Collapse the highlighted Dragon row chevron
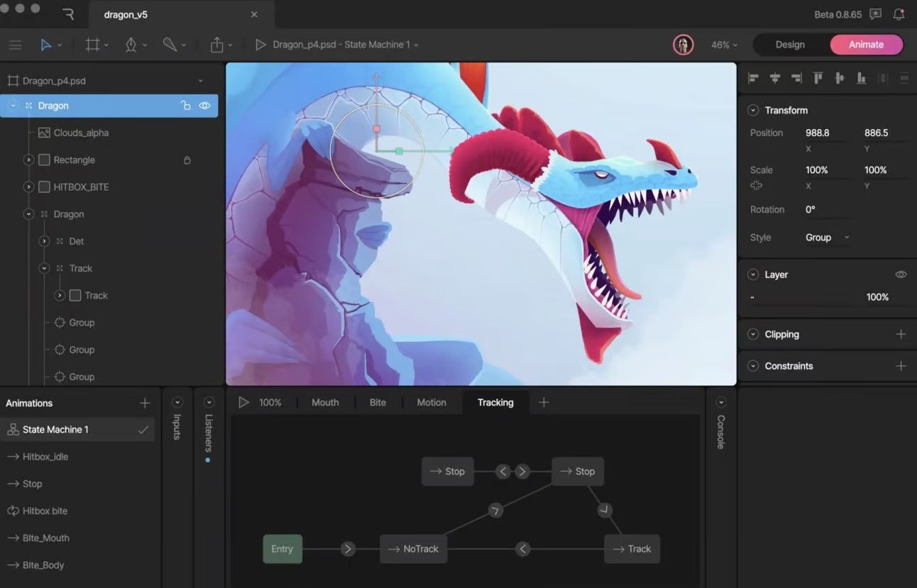 point(13,106)
